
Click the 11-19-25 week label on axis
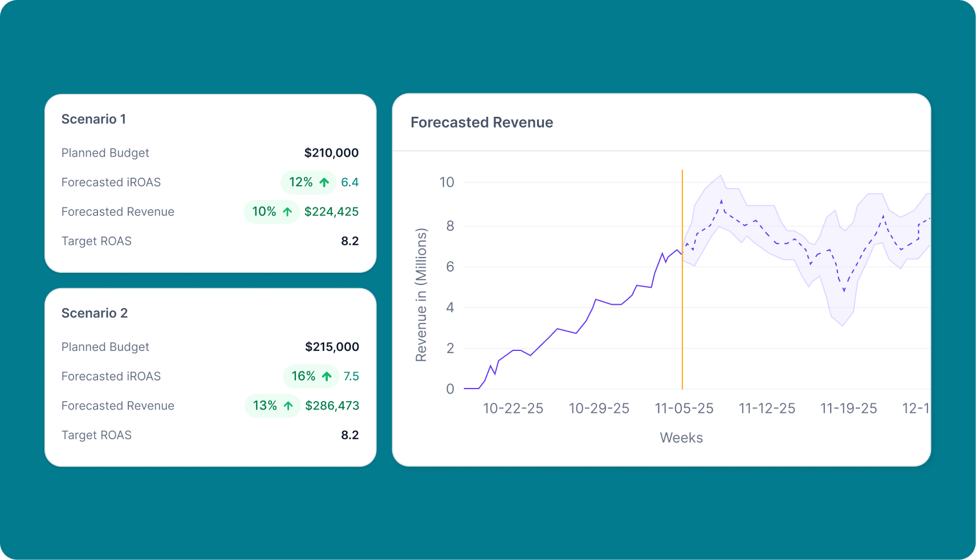tap(848, 408)
